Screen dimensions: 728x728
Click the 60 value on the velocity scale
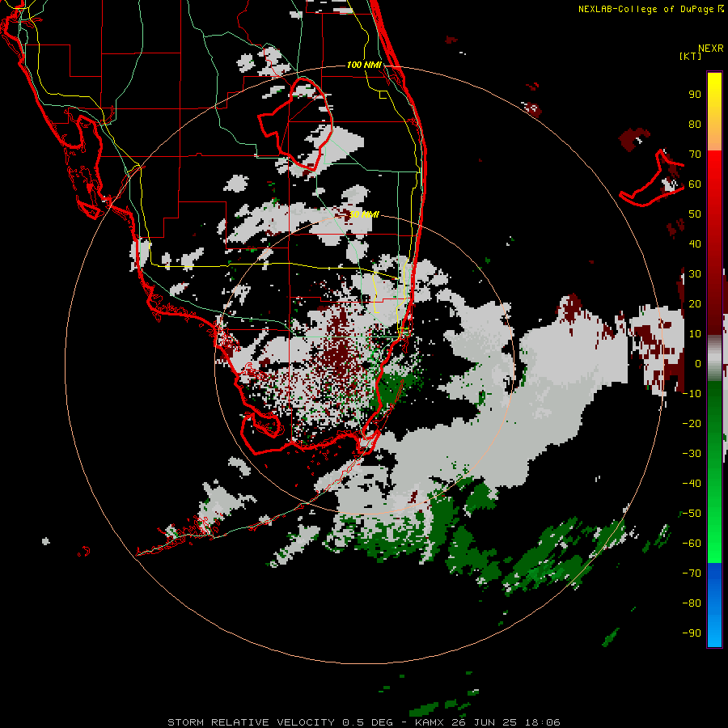[695, 184]
